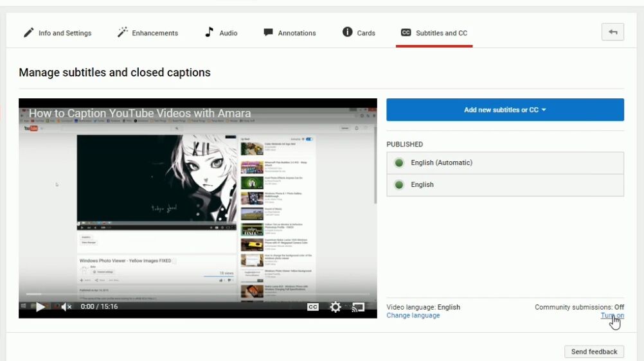Play the video preview
Image resolution: width=644 pixels, height=361 pixels.
[x=40, y=307]
